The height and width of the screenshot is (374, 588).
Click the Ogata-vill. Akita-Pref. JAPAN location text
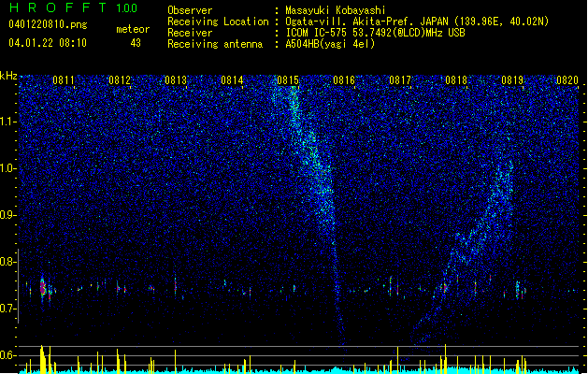417,22
